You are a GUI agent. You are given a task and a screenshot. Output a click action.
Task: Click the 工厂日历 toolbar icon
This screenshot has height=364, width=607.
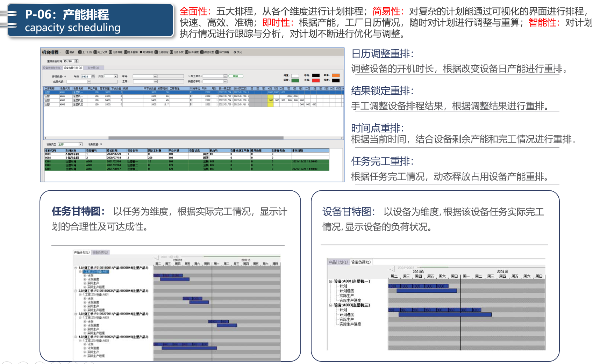[x=80, y=52]
